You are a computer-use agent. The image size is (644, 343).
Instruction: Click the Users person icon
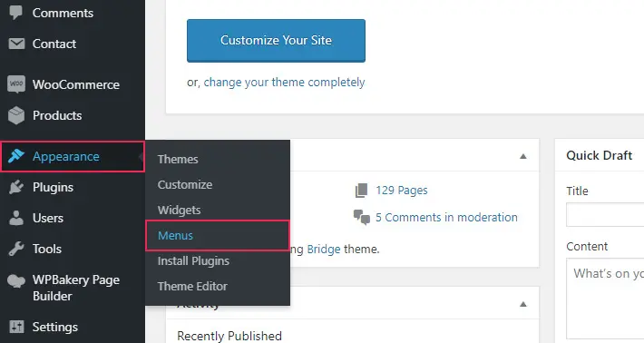[16, 218]
